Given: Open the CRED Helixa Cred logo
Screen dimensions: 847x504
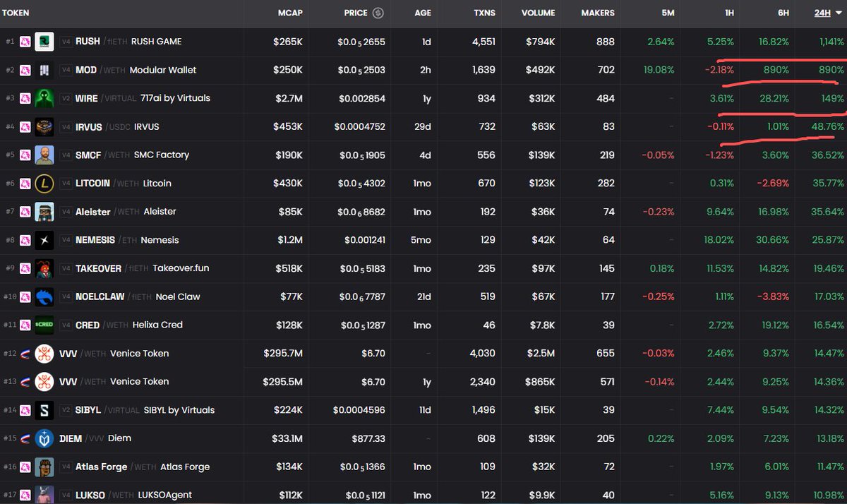Looking at the screenshot, I should 44,325.
